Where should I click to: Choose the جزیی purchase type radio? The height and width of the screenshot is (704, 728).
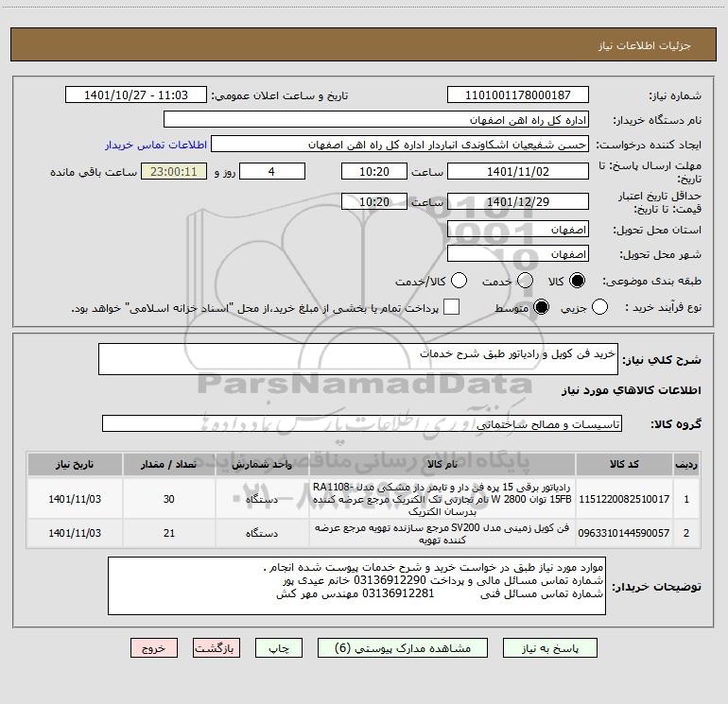click(x=599, y=307)
